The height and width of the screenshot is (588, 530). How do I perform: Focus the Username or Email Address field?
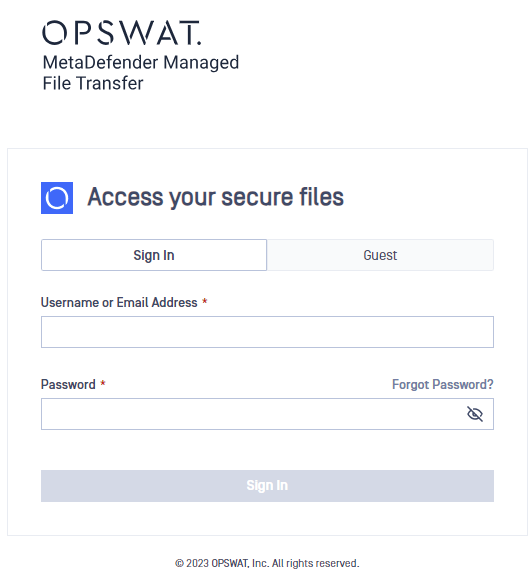267,332
